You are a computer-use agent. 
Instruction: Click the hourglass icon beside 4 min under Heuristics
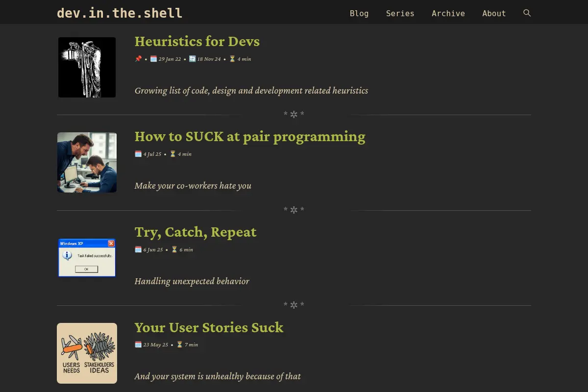[232, 59]
